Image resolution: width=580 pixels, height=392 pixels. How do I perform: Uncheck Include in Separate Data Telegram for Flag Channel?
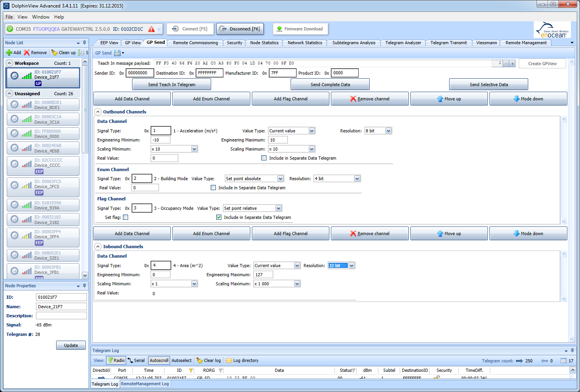tap(219, 217)
